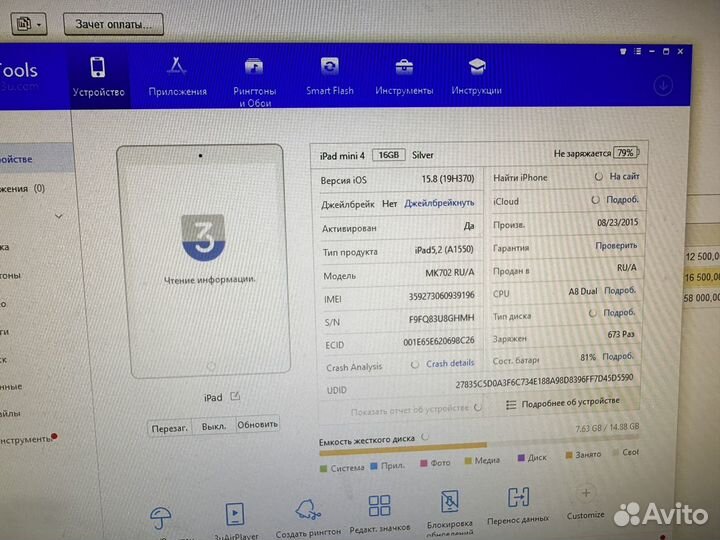Viewport: 720px width, 540px height.
Task: Click Показать отчет об устройстве
Action: tap(410, 409)
